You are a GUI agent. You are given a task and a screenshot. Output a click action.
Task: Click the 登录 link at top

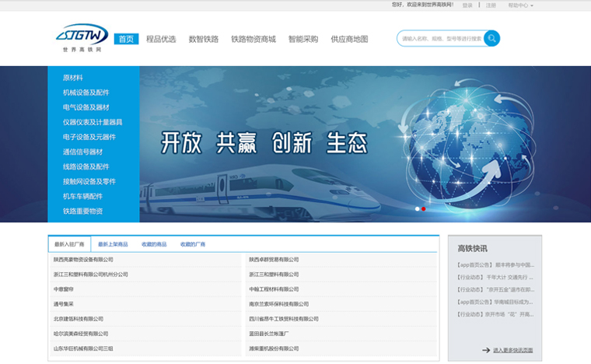[x=467, y=5]
